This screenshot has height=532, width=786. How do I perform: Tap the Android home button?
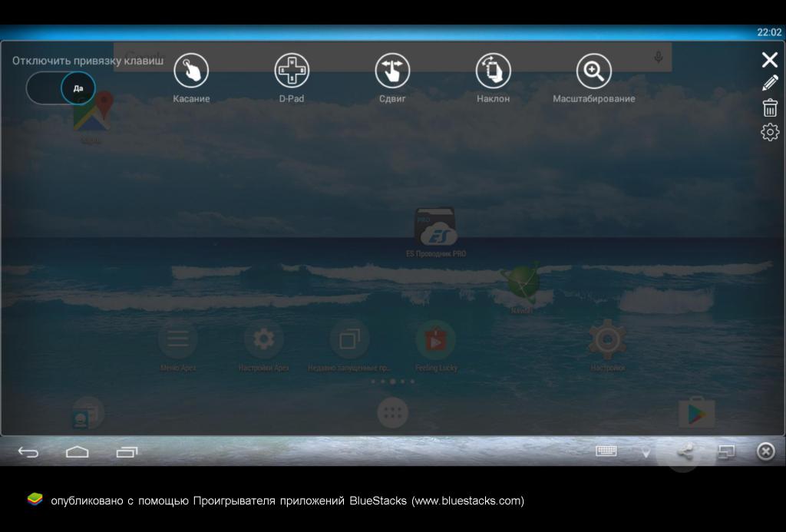click(x=78, y=451)
